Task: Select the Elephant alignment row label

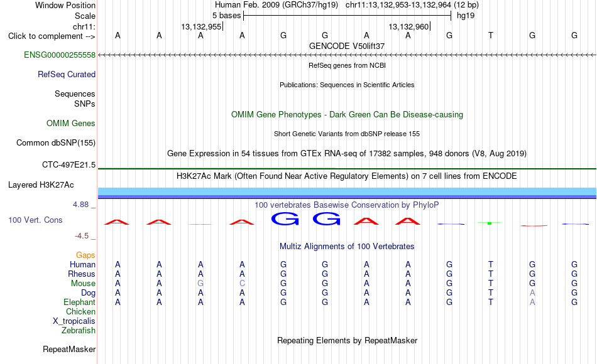Action: 80,302
